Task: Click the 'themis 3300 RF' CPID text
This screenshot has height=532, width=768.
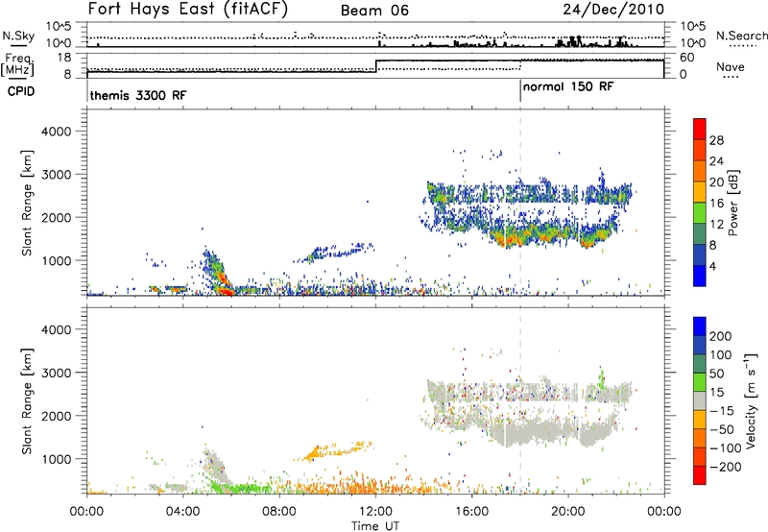Action: coord(138,95)
